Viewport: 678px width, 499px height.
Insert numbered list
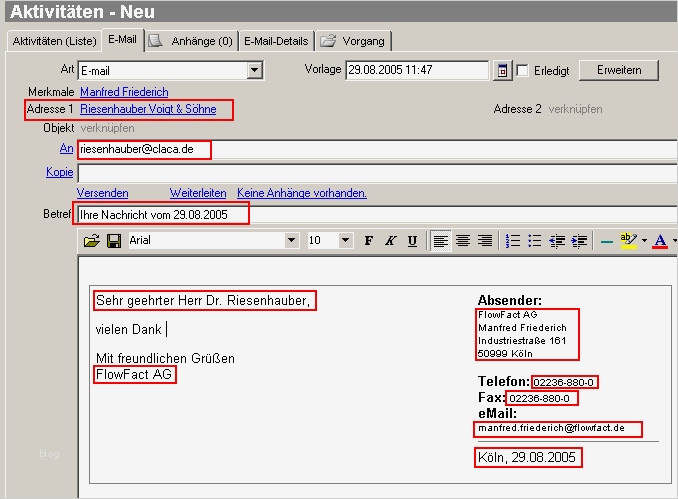(513, 240)
